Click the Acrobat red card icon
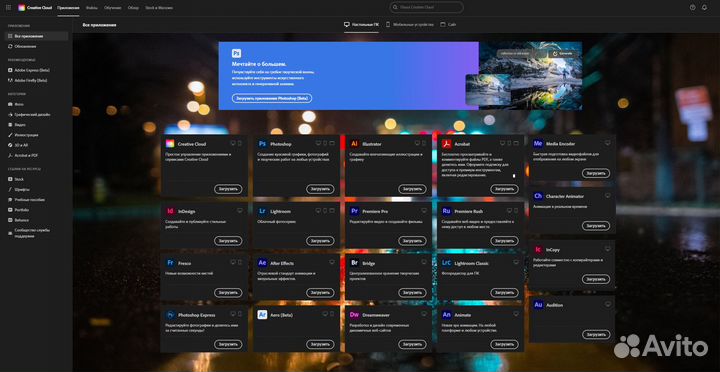The height and width of the screenshot is (372, 720). click(x=447, y=144)
